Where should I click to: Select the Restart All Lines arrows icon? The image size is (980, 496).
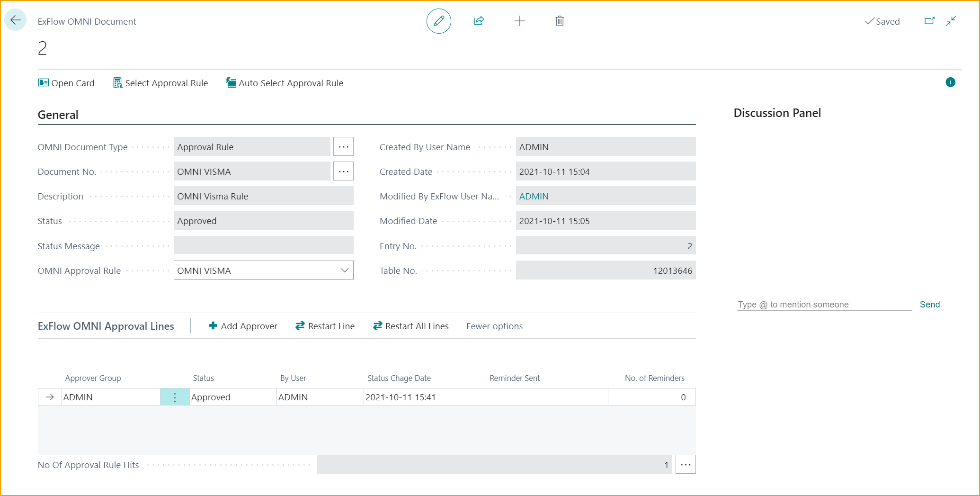pos(376,325)
